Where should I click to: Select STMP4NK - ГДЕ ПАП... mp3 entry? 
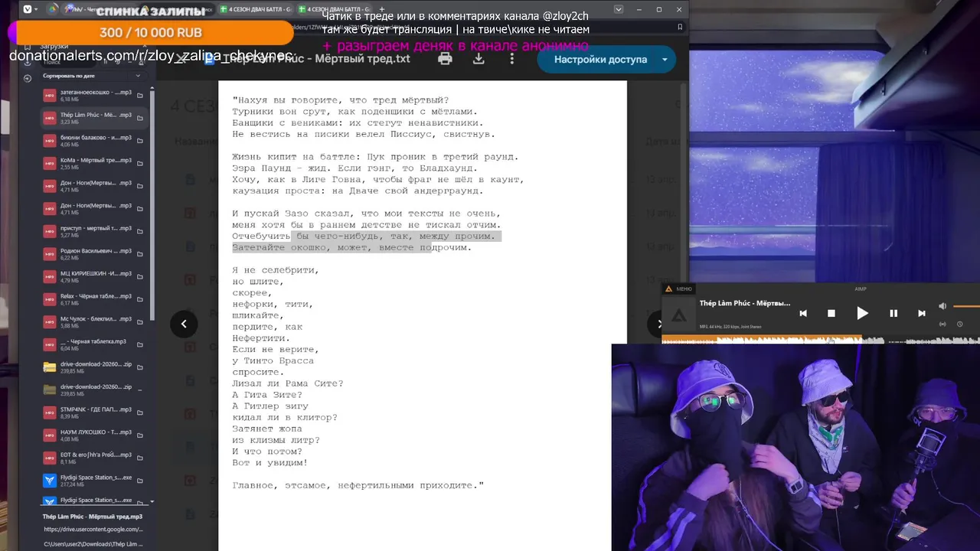click(93, 412)
